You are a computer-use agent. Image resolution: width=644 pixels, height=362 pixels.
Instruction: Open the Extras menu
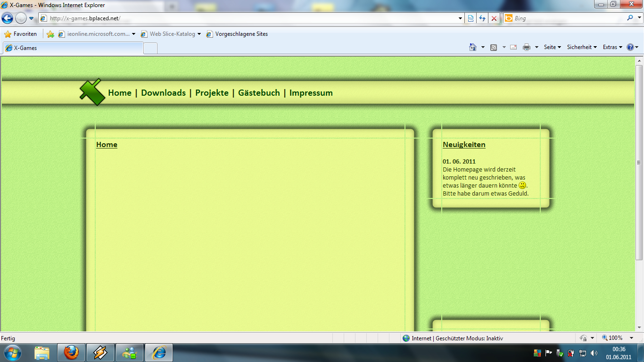(612, 47)
